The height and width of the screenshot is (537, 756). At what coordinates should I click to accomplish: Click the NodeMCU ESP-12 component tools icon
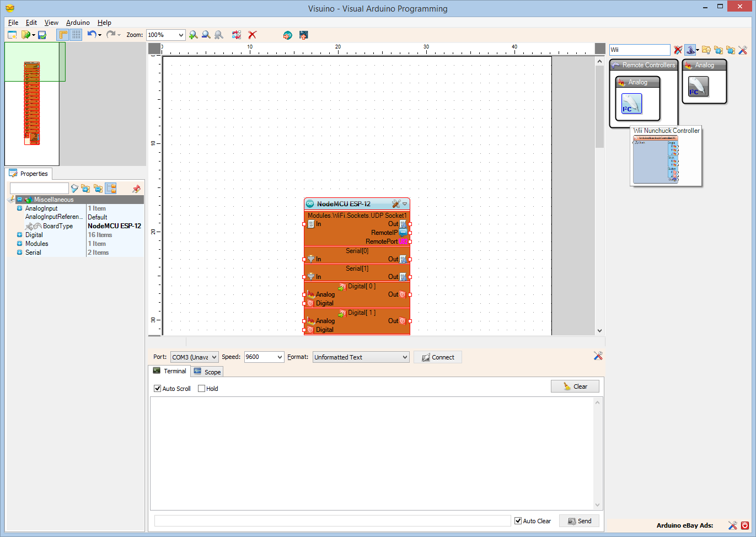[x=395, y=204]
